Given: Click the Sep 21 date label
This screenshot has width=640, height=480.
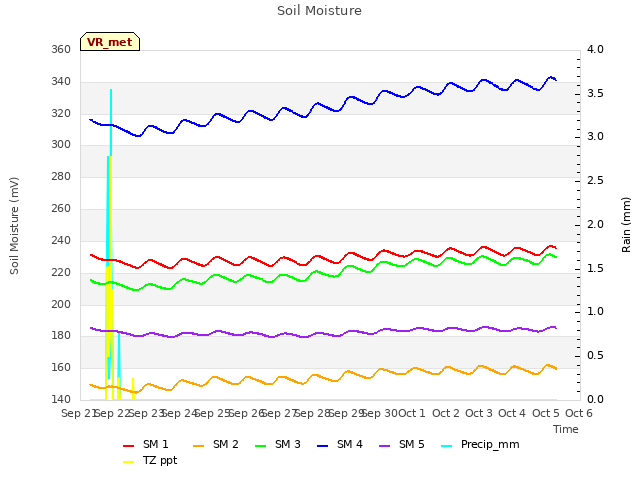Looking at the screenshot, I should pos(78,413).
